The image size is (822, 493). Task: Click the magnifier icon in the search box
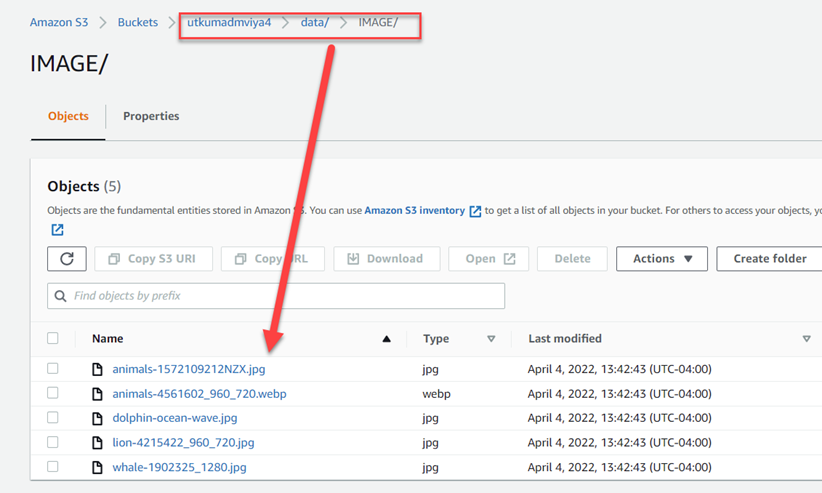[61, 296]
